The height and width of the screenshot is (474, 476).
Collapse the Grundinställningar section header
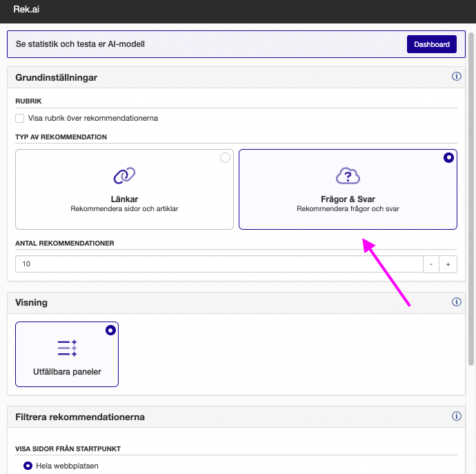(207, 77)
